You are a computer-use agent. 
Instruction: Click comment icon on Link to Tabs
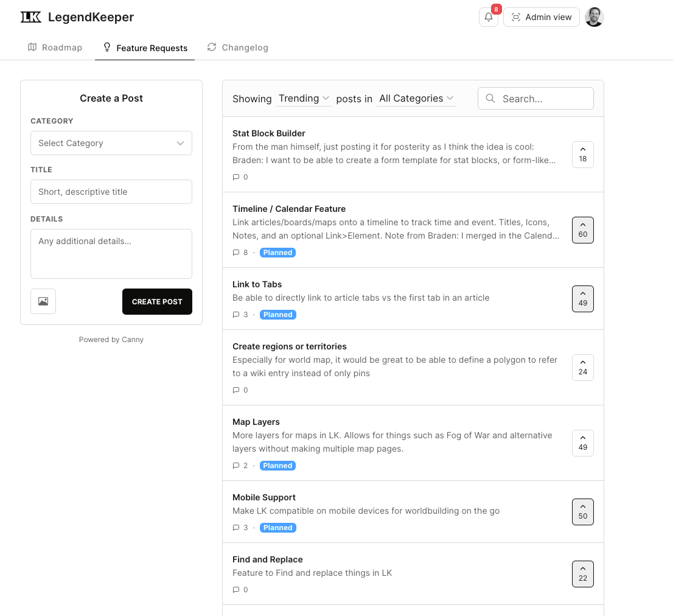point(236,315)
